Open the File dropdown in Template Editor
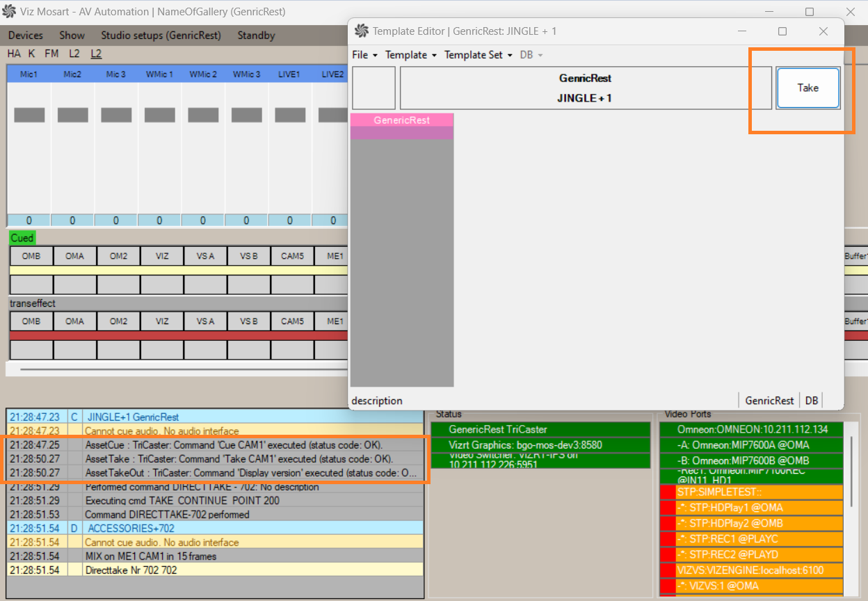 point(364,55)
